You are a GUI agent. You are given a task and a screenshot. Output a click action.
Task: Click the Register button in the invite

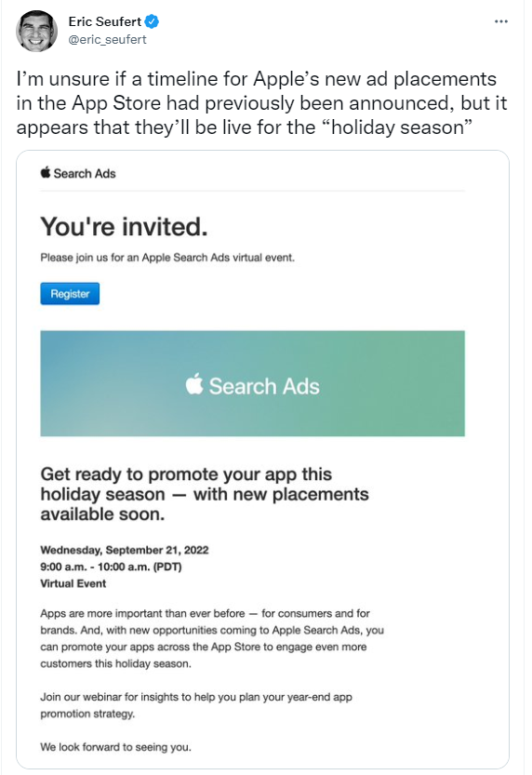tap(70, 294)
